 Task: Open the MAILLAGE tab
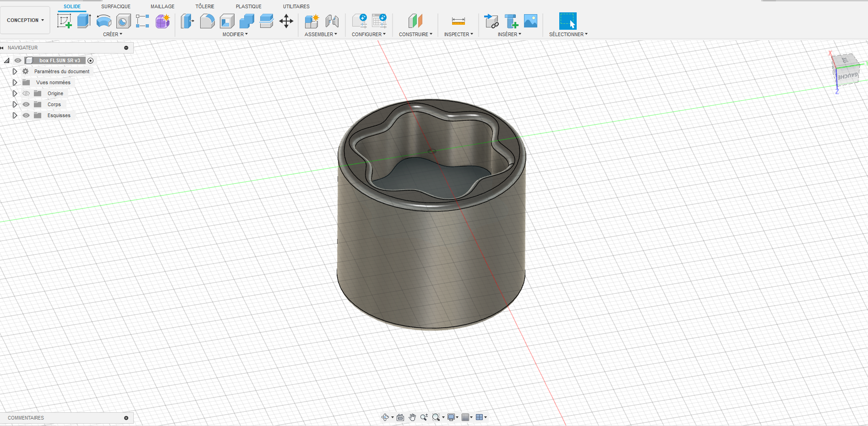coord(162,6)
